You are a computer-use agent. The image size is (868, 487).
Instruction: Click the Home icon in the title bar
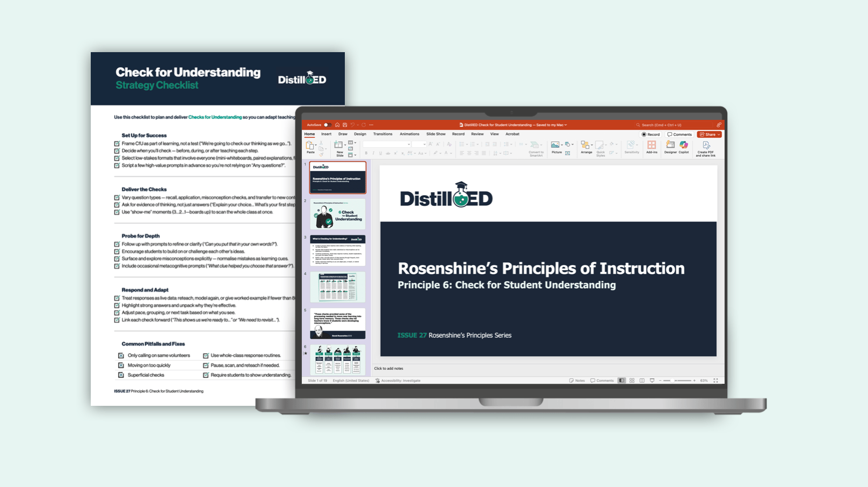click(337, 125)
